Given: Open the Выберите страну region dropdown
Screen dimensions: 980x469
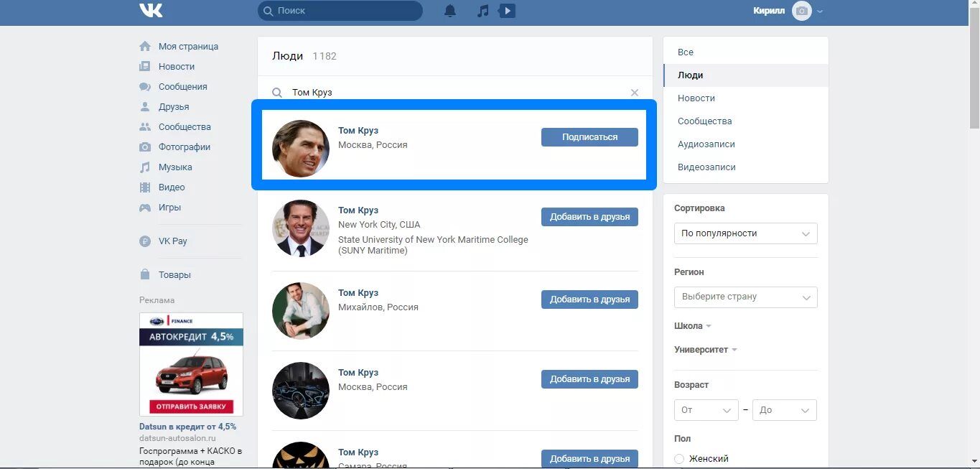Looking at the screenshot, I should pos(745,297).
